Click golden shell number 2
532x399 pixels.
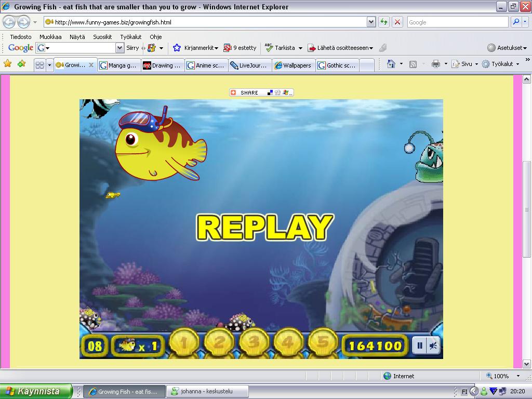[219, 343]
